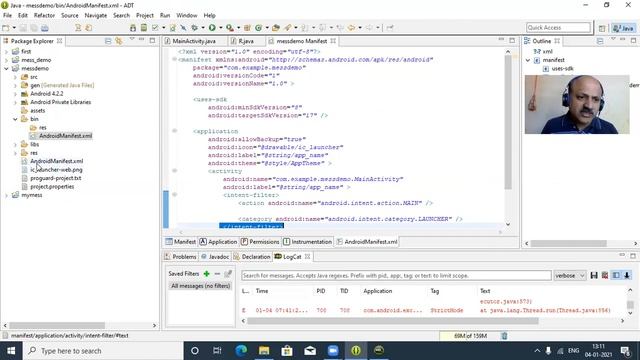
Task: Expand the mymess project
Action: (x=7, y=195)
